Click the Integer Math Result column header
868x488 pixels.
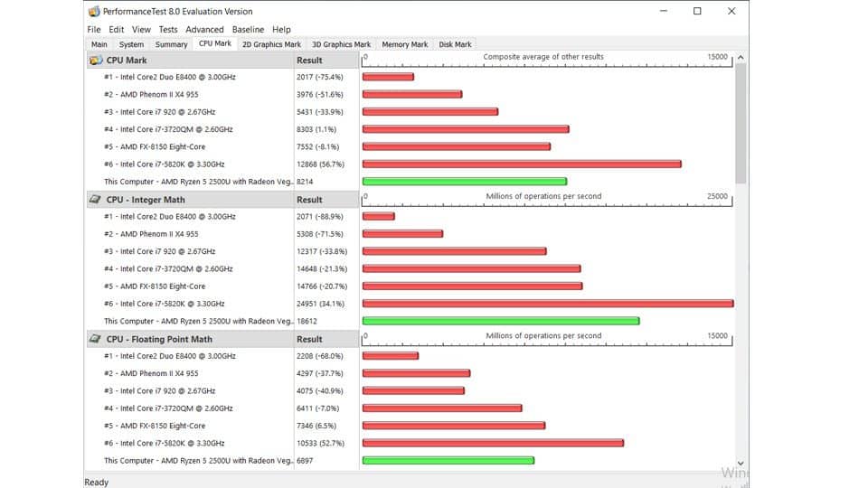(x=326, y=200)
